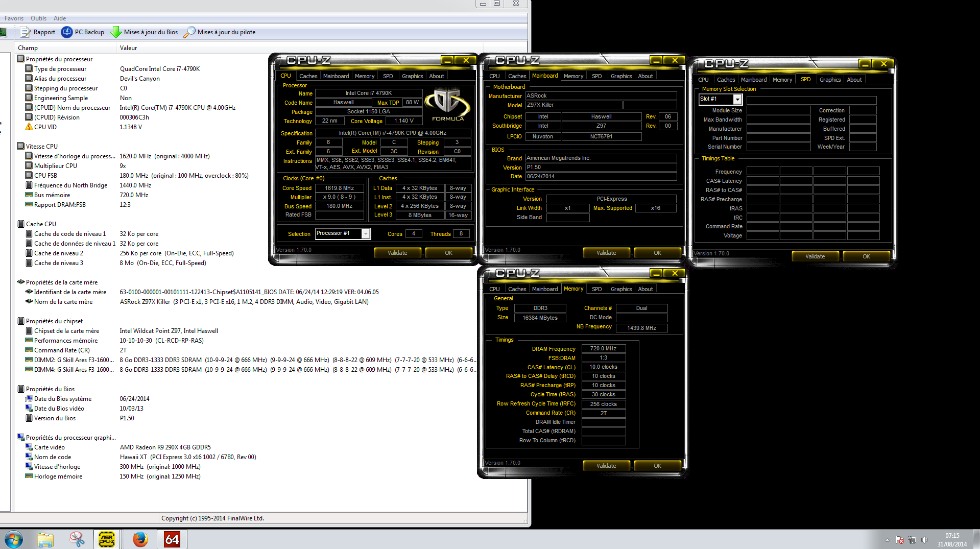Open the Windows Start menu orb
Screen dimensions: 980x549
coord(14,539)
